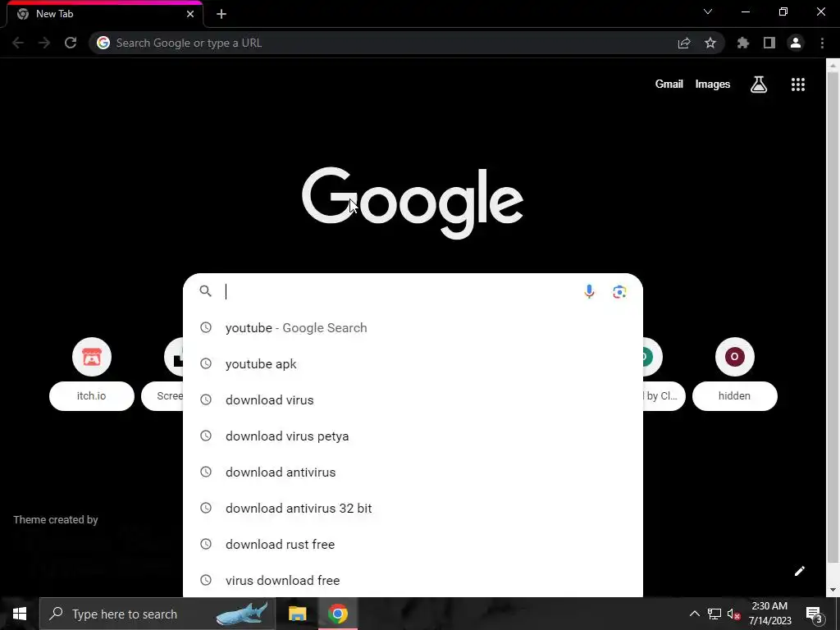Choose the 'download virus' suggestion
840x630 pixels.
click(x=413, y=400)
